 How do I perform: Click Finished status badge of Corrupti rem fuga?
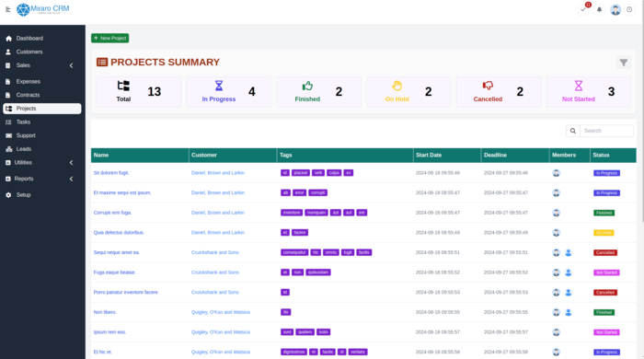(604, 213)
